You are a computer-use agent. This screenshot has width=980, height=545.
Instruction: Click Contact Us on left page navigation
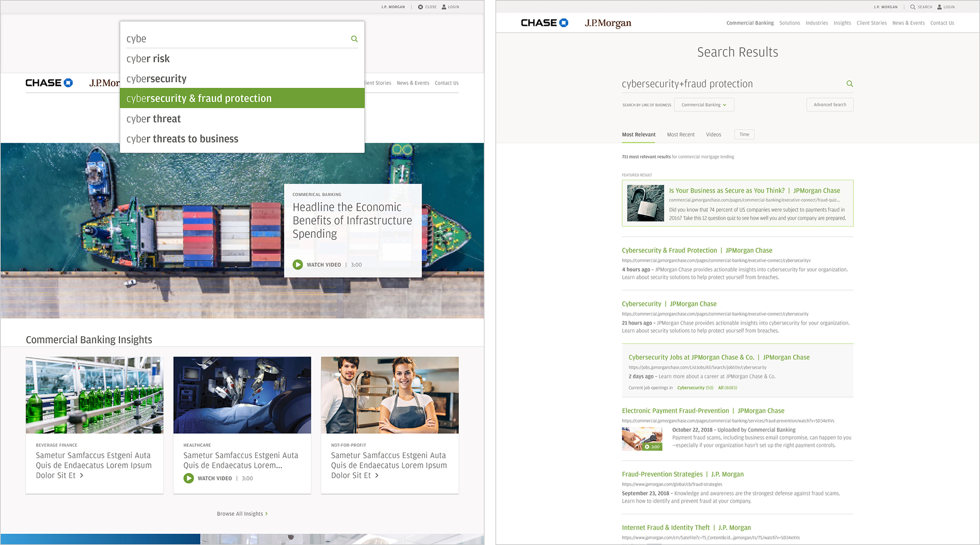point(447,83)
